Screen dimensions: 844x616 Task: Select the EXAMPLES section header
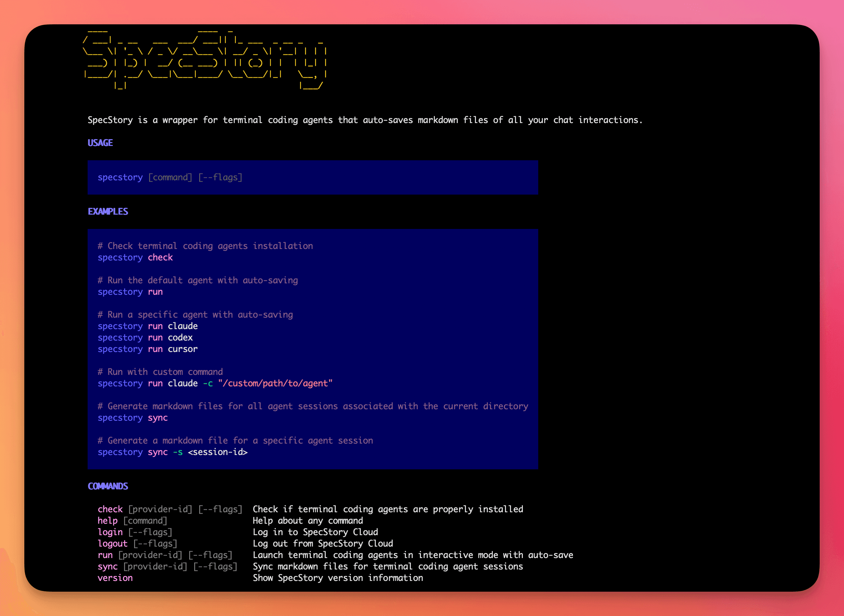click(108, 211)
